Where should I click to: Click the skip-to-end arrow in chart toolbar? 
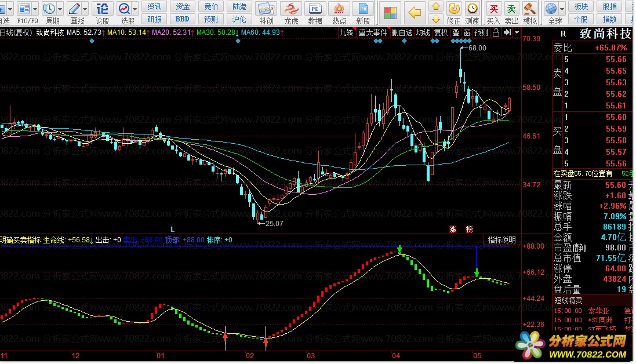click(507, 32)
